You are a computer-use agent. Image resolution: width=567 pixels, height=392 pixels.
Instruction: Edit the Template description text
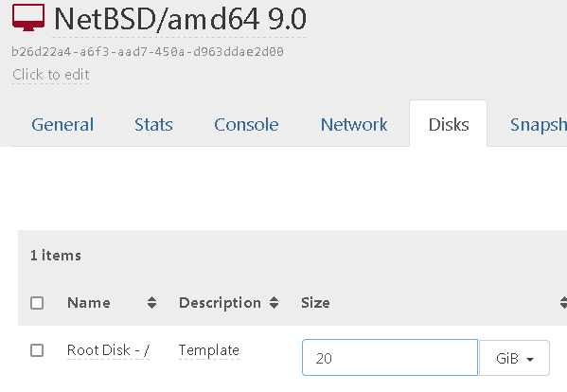coord(209,350)
